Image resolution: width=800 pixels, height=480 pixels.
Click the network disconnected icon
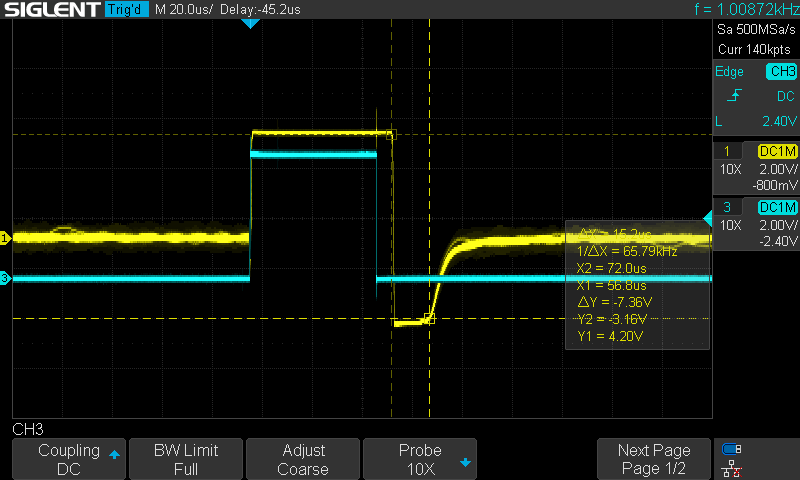[x=732, y=469]
